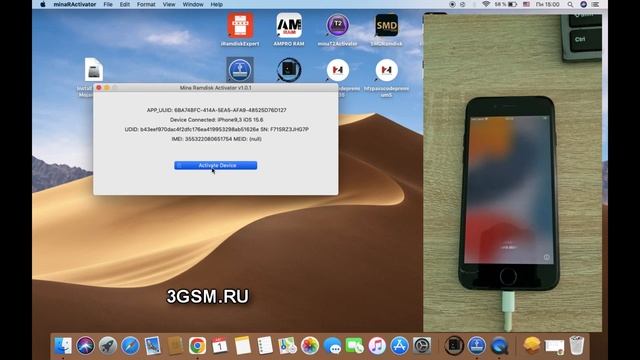Open System Preferences from the Dock
640x360 pixels.
tap(422, 346)
